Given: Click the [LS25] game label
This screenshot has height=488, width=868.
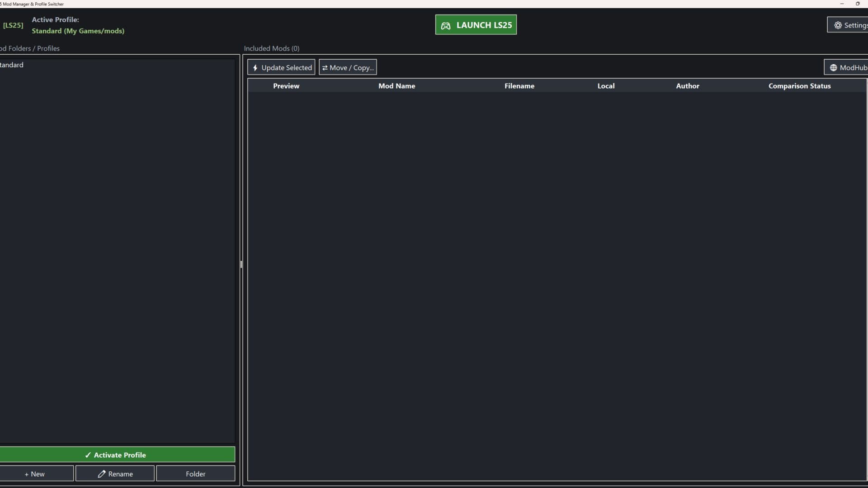Looking at the screenshot, I should coord(13,25).
